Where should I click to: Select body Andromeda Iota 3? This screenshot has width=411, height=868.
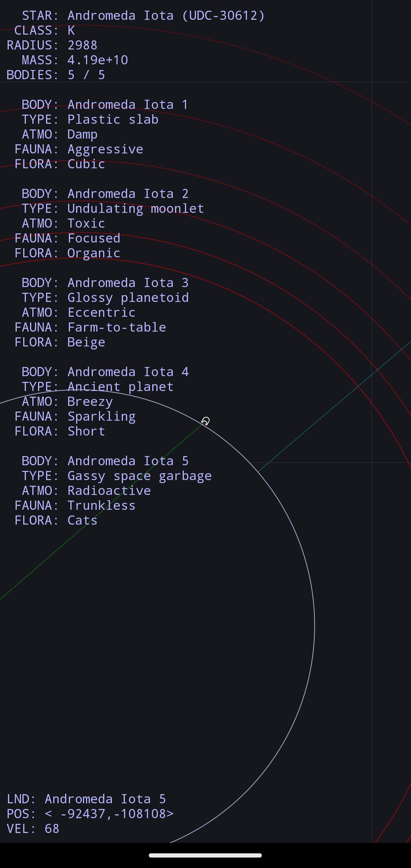point(128,283)
